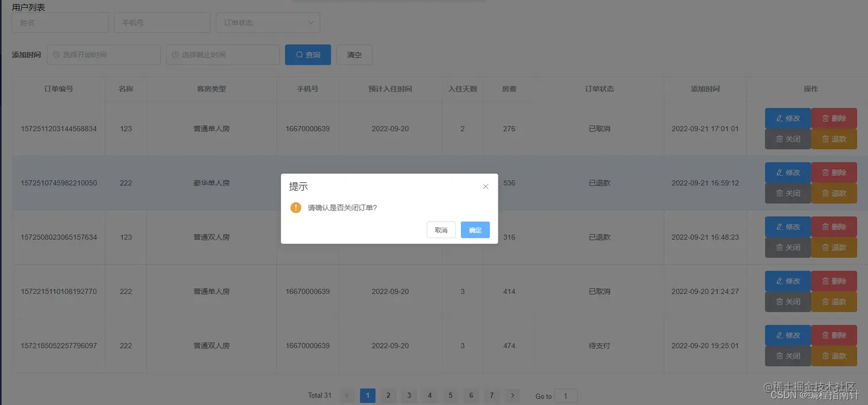Go to pagination page 5

click(x=450, y=395)
